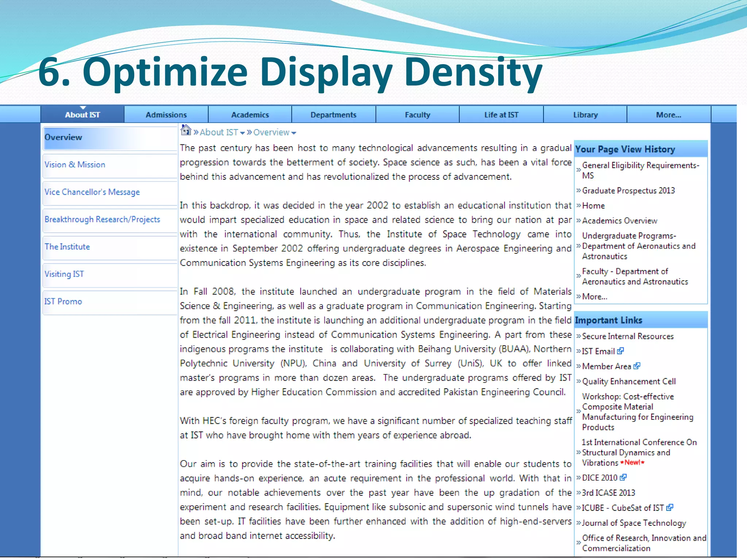Viewport: 747px width, 560px height.
Task: Open the Library tab
Action: click(x=585, y=115)
